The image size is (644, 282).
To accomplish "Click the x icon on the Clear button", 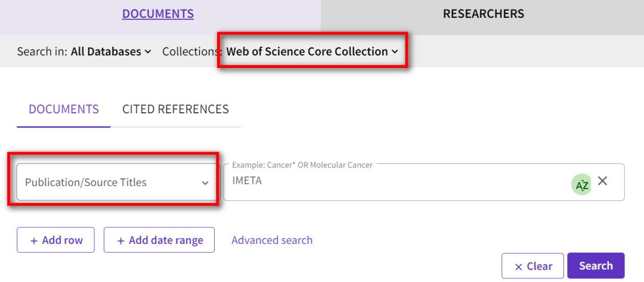I will pos(518,266).
